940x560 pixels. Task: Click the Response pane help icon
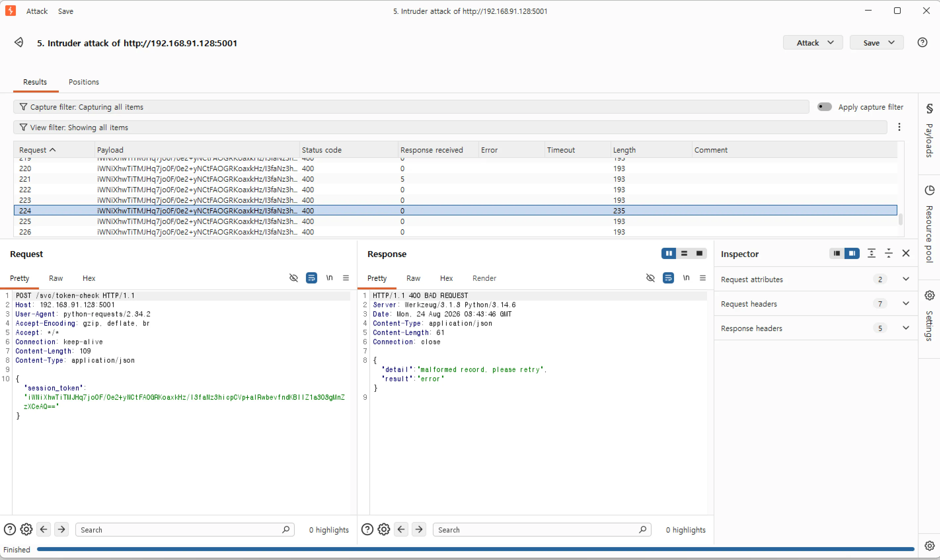(x=367, y=529)
